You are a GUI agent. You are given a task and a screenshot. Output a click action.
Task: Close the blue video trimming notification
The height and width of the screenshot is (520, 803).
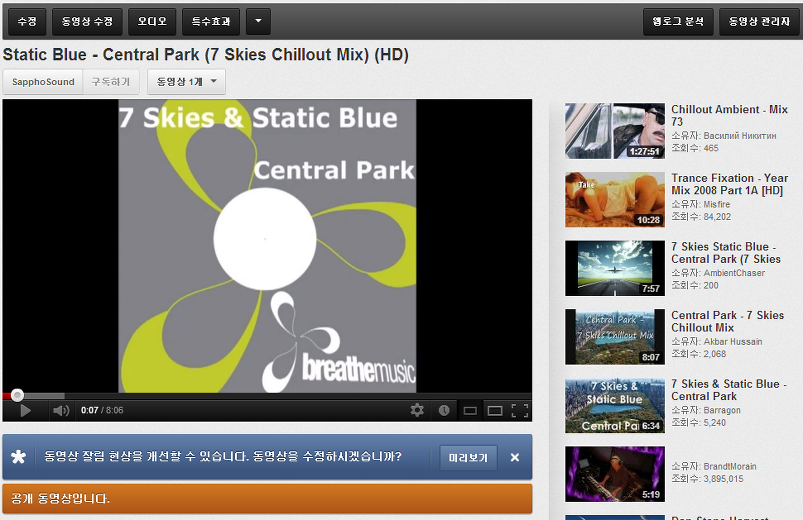515,457
